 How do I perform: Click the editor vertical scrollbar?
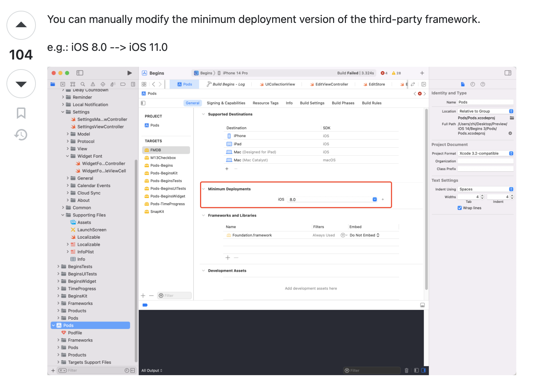[426, 199]
